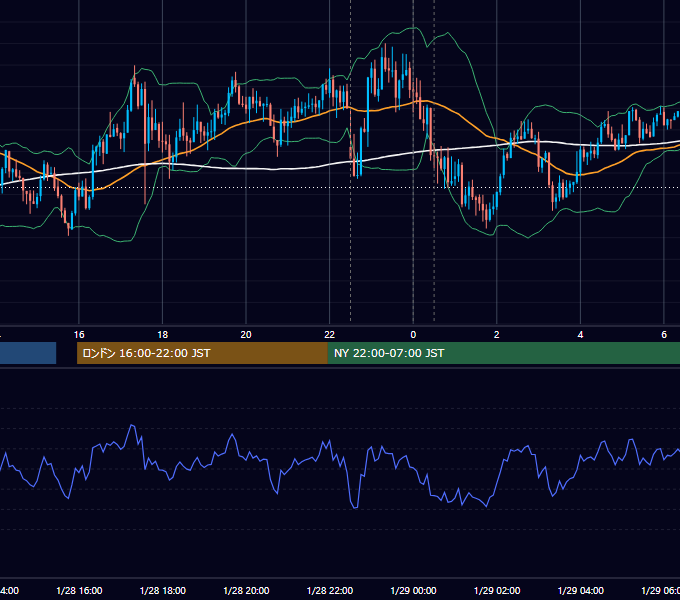This screenshot has height=600, width=680.
Task: Click hour label 0 on price chart axis
Action: [x=413, y=335]
